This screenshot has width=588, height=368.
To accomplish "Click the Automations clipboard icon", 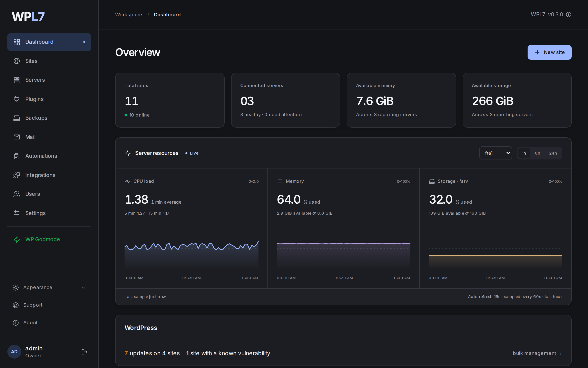I will tap(17, 156).
